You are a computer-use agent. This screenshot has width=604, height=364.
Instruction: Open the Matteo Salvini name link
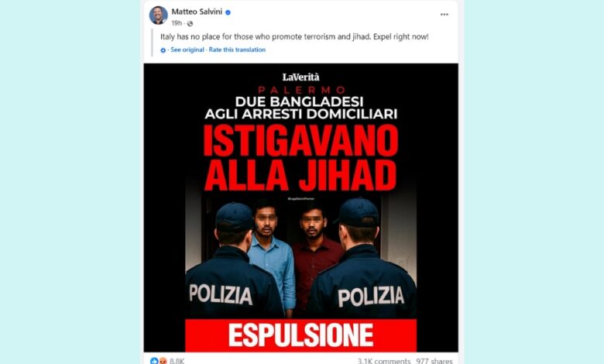coord(197,12)
